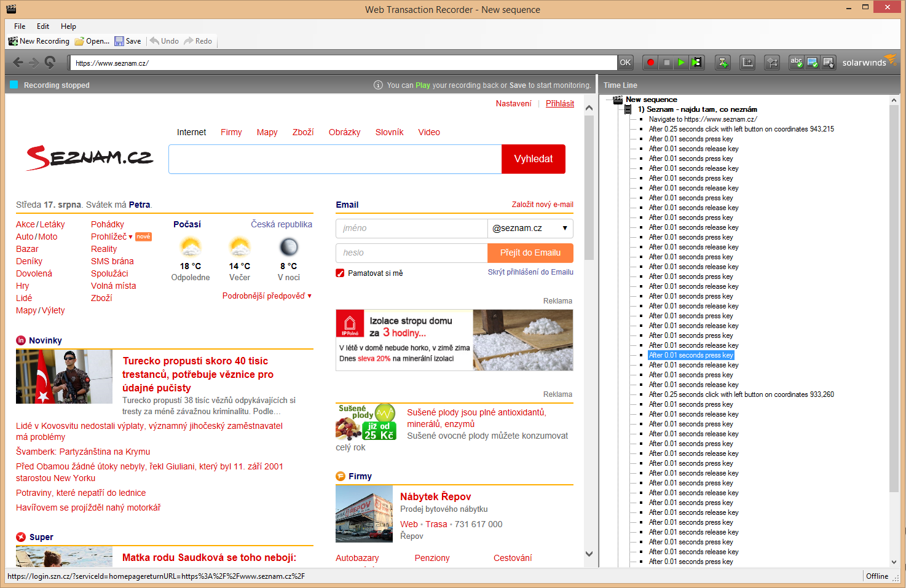
Task: Click the Time Line scrollbar down arrow
Action: point(894,562)
